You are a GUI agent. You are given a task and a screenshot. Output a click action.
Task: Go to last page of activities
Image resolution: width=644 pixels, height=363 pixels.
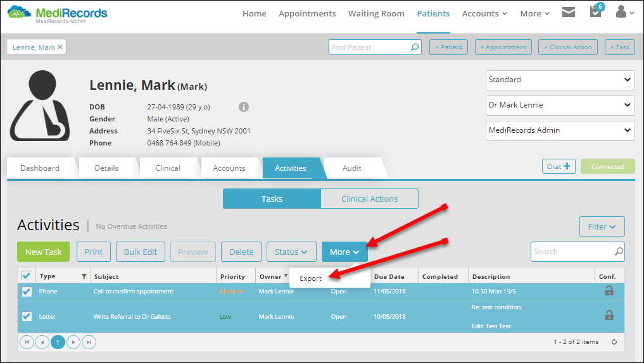89,342
